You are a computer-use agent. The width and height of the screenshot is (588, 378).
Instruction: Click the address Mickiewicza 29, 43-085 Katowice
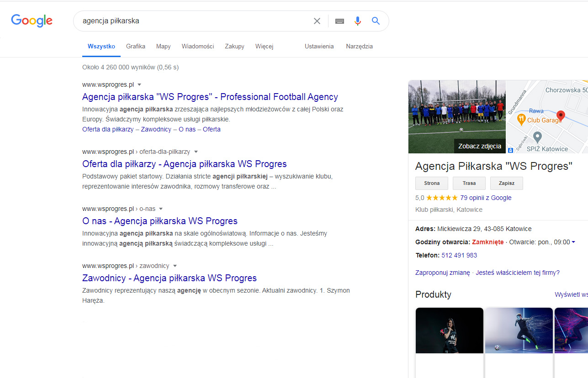point(484,229)
